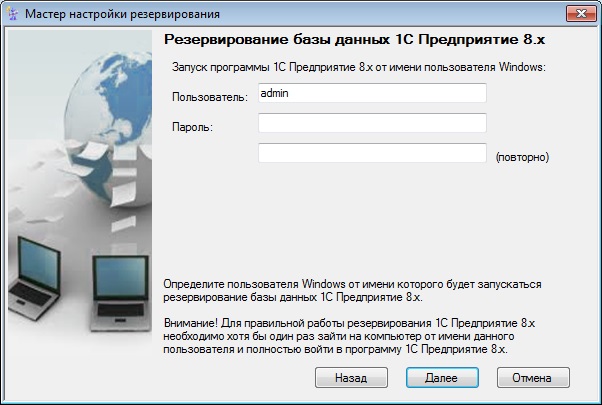Click the Пользователь: label
The image size is (602, 405).
pyautogui.click(x=210, y=97)
